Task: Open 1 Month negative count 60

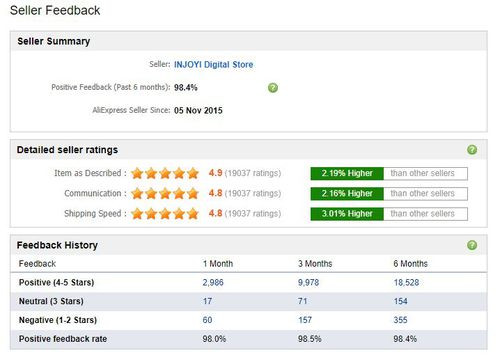Action: (207, 320)
